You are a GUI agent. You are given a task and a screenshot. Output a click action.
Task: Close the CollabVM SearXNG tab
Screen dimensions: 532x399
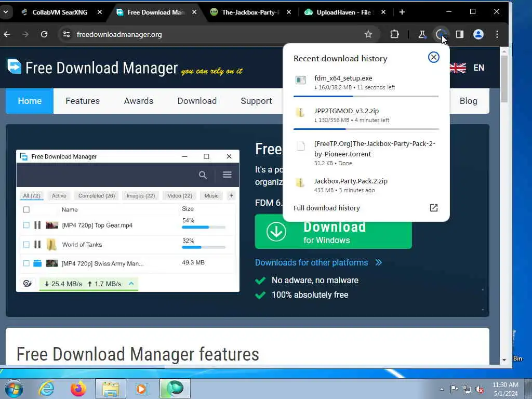coord(99,12)
